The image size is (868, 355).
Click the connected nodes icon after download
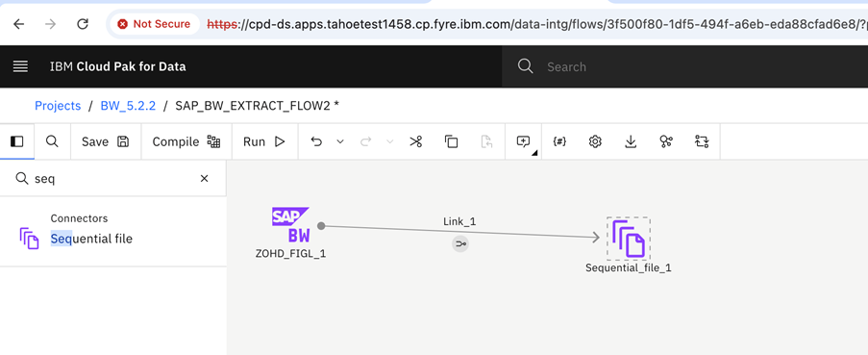[666, 141]
